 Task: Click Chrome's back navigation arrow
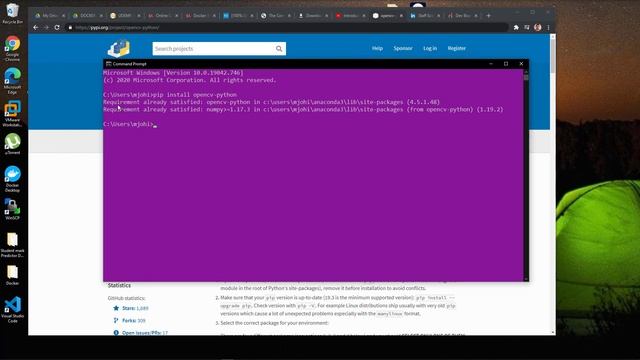click(x=36, y=27)
